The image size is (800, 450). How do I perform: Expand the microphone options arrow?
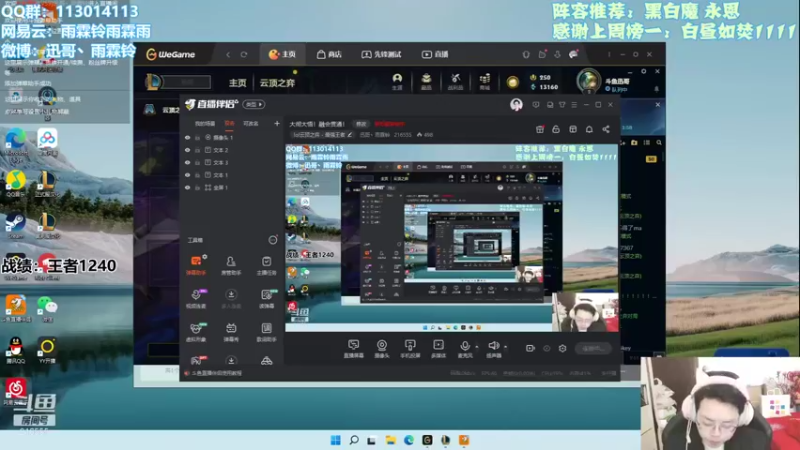[477, 346]
